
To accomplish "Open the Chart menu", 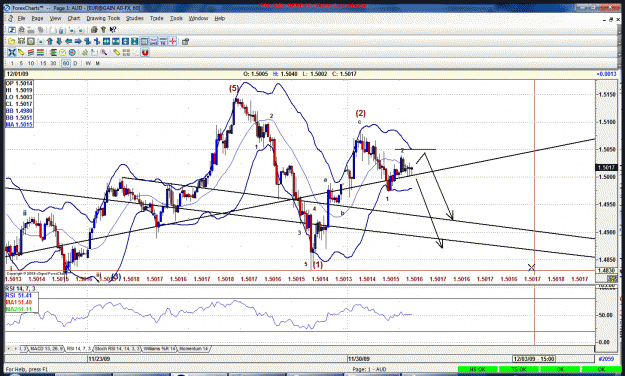I will pyautogui.click(x=74, y=18).
